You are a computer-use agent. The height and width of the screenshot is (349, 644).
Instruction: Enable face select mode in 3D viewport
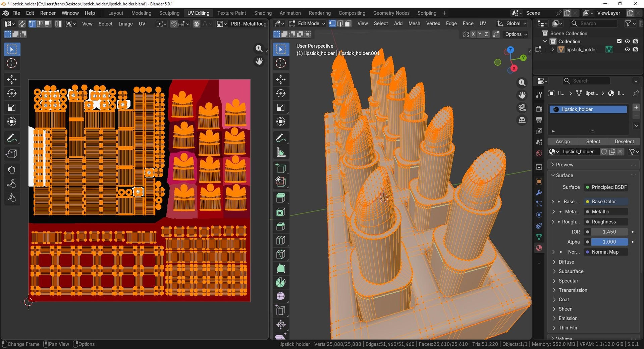(x=348, y=23)
